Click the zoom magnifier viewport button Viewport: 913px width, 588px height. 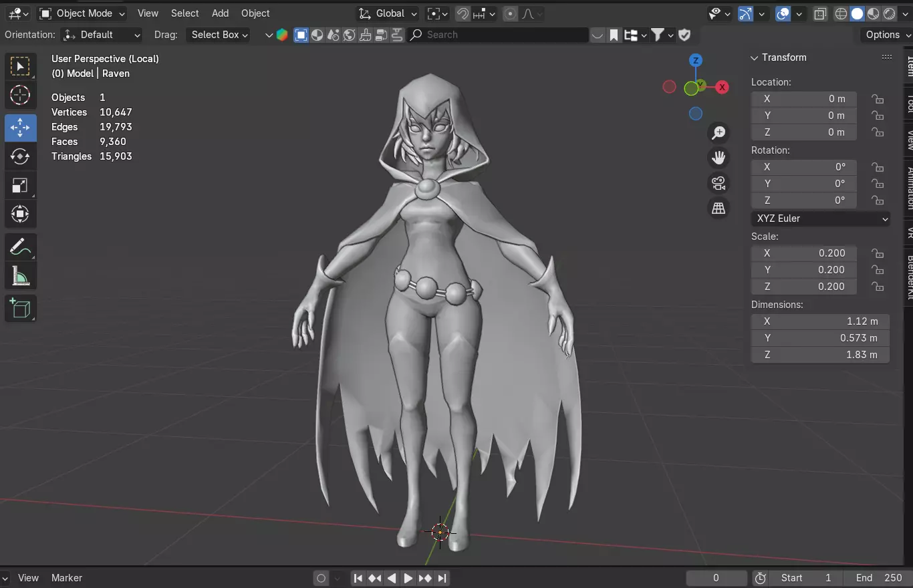tap(719, 133)
